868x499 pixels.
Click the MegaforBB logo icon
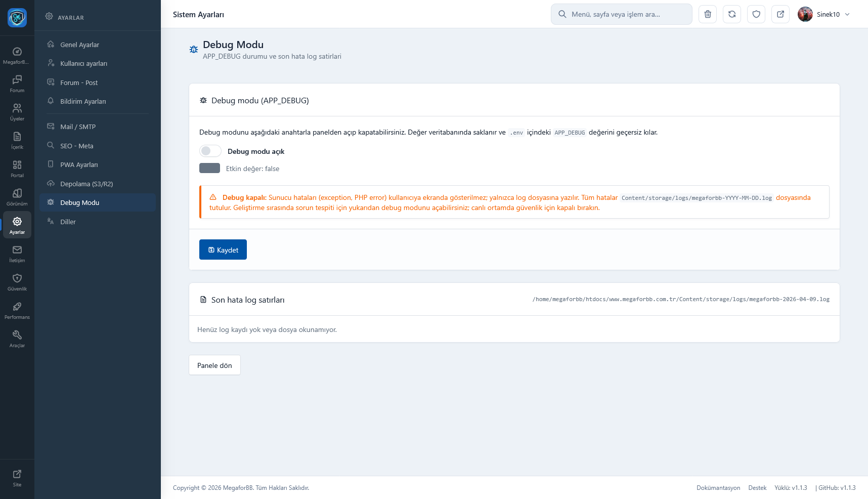(17, 18)
